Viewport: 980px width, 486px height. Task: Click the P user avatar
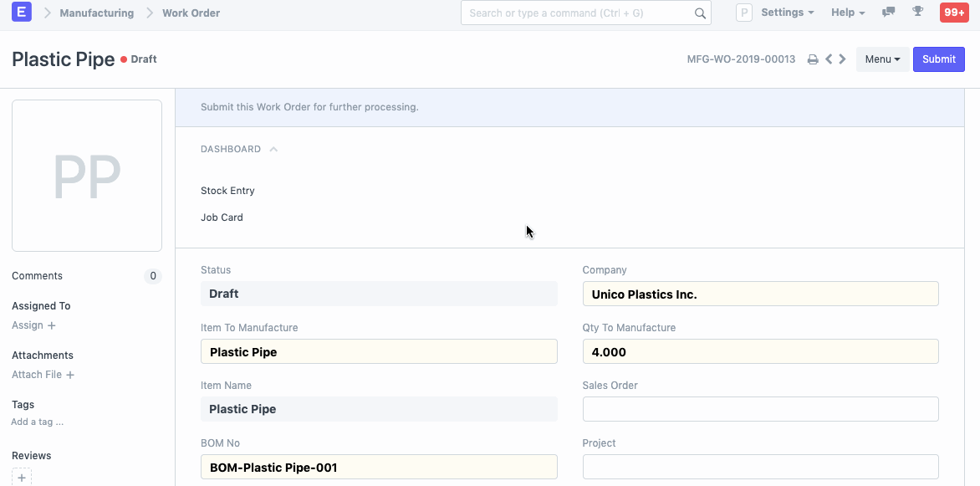tap(743, 13)
